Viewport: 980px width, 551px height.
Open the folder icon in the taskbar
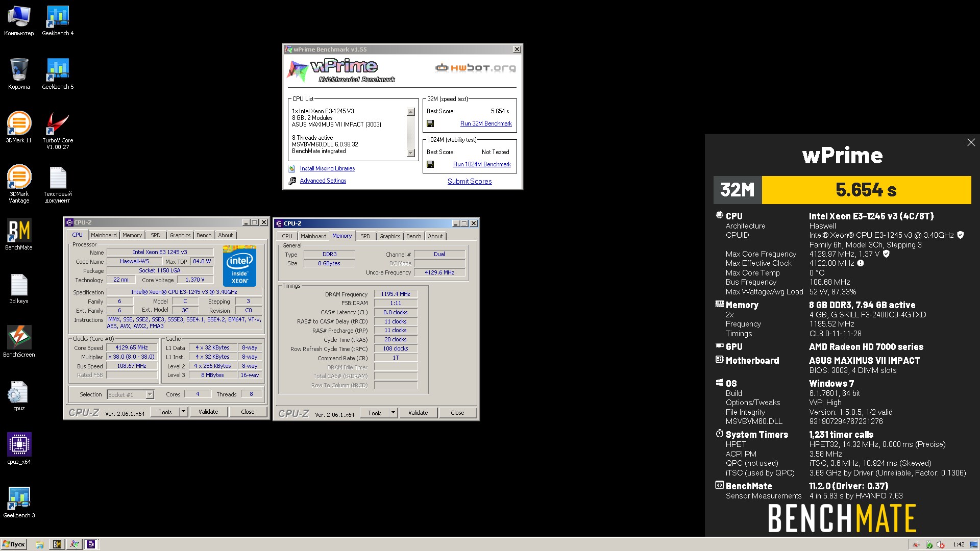coord(39,544)
